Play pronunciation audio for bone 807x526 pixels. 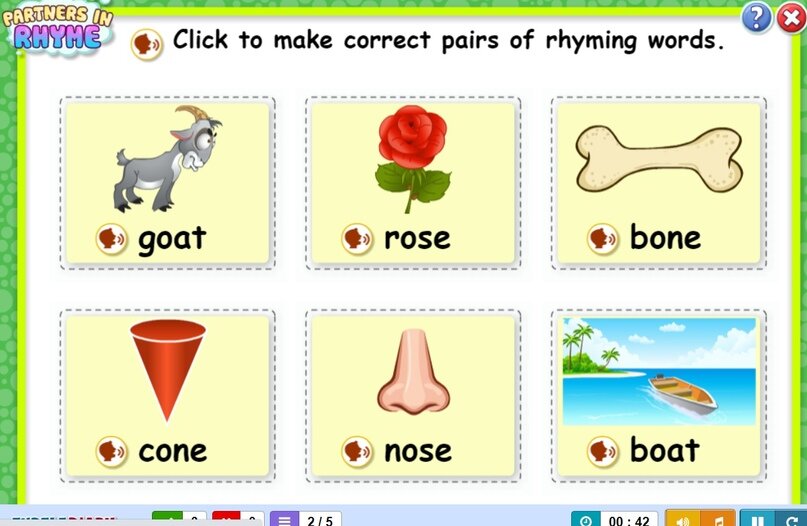(x=603, y=239)
